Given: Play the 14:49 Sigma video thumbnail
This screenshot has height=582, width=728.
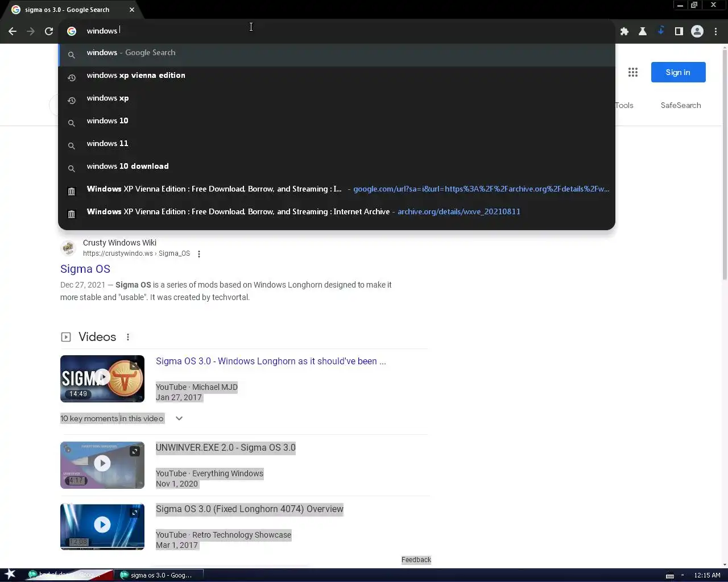Looking at the screenshot, I should click(102, 379).
